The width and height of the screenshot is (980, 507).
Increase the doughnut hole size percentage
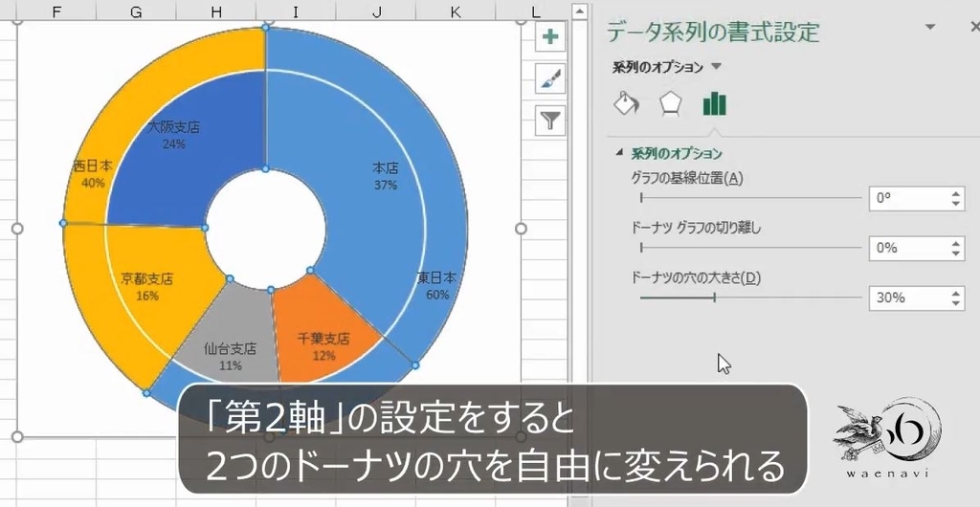pyautogui.click(x=956, y=292)
